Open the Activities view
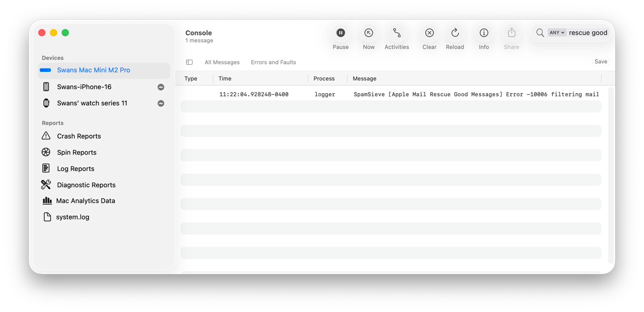The height and width of the screenshot is (312, 644). (x=396, y=33)
